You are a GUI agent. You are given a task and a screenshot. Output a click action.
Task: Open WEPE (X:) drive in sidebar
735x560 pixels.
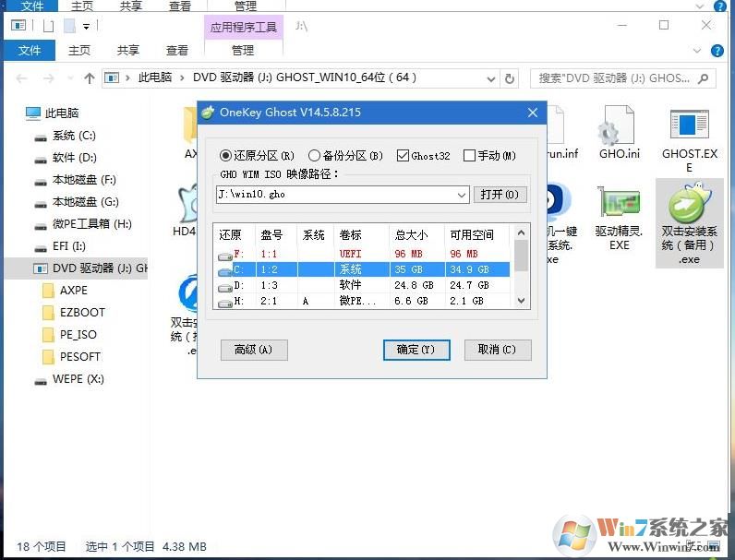click(x=69, y=379)
